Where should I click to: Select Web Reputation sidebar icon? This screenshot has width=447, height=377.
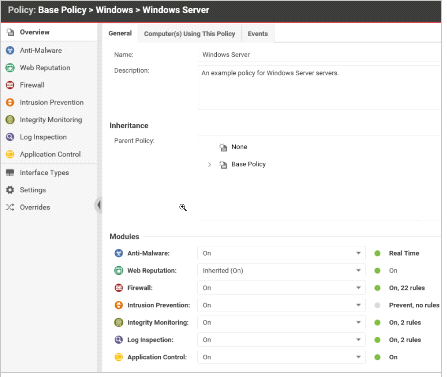(x=10, y=68)
